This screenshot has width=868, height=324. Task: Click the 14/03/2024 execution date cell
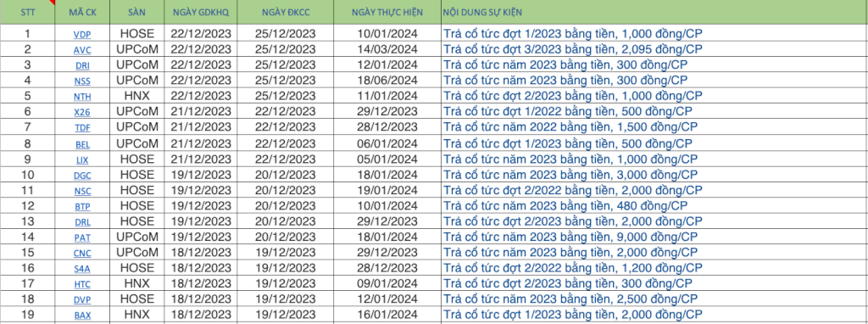click(x=387, y=49)
